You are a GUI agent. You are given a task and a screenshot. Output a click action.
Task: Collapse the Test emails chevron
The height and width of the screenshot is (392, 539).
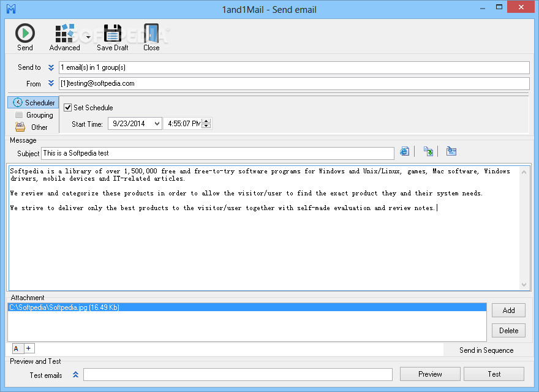click(75, 375)
